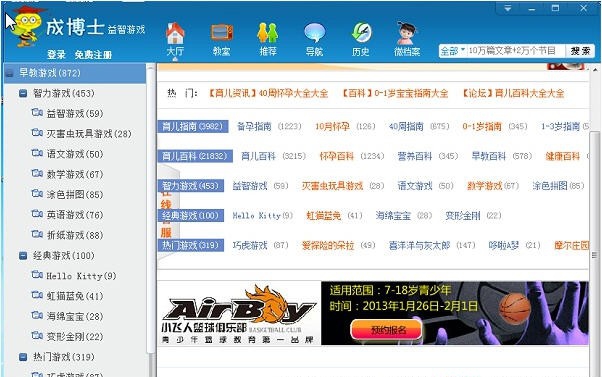The image size is (602, 377).
Task: Collapse the 早教游戏(872) root node
Action: [10, 73]
